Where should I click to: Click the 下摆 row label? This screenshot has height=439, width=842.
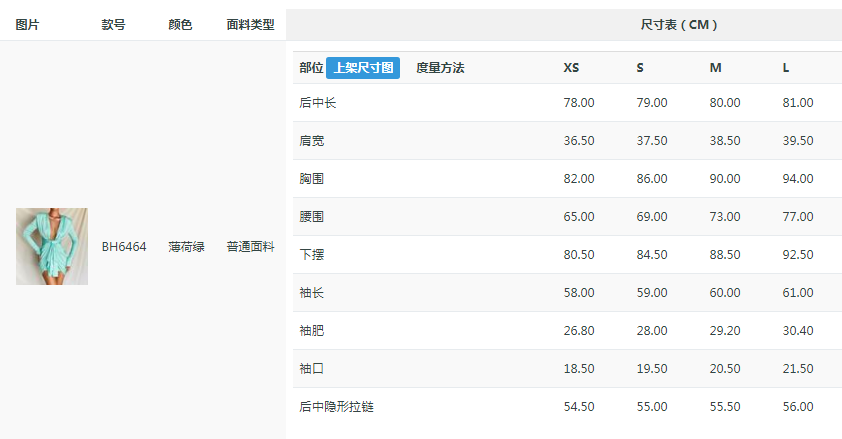coord(312,254)
